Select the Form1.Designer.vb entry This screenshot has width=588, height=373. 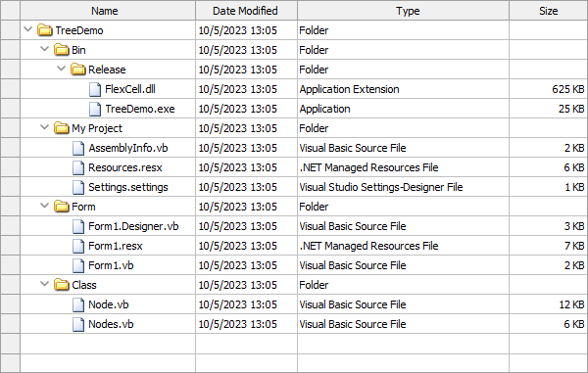coord(133,226)
